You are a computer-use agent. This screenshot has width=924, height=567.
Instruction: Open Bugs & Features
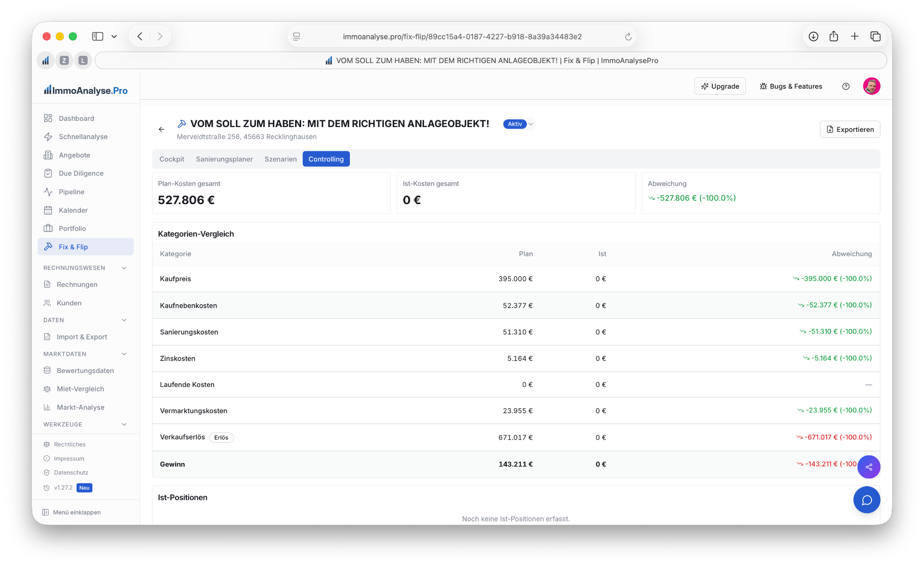(791, 86)
